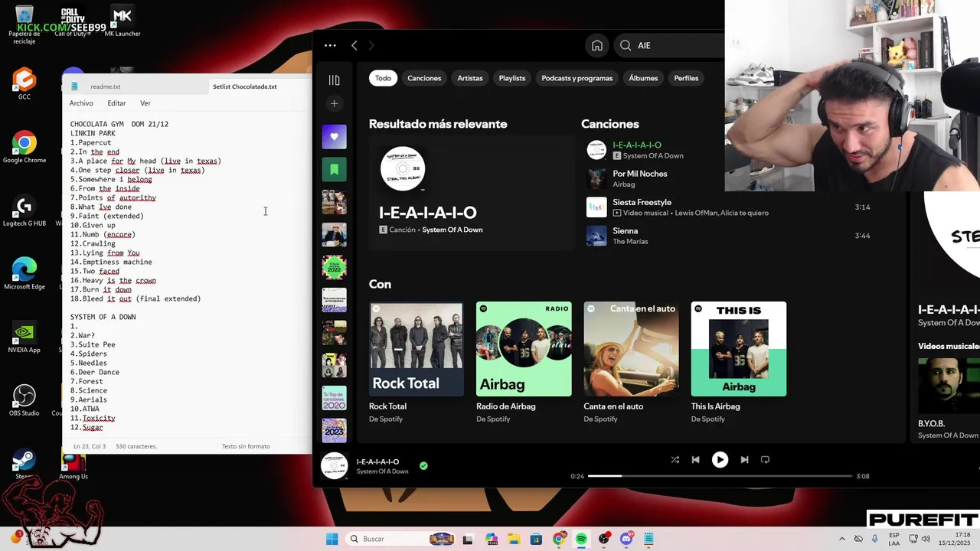Viewport: 980px width, 551px height.
Task: Open Spotify three-dots main menu
Action: click(330, 45)
